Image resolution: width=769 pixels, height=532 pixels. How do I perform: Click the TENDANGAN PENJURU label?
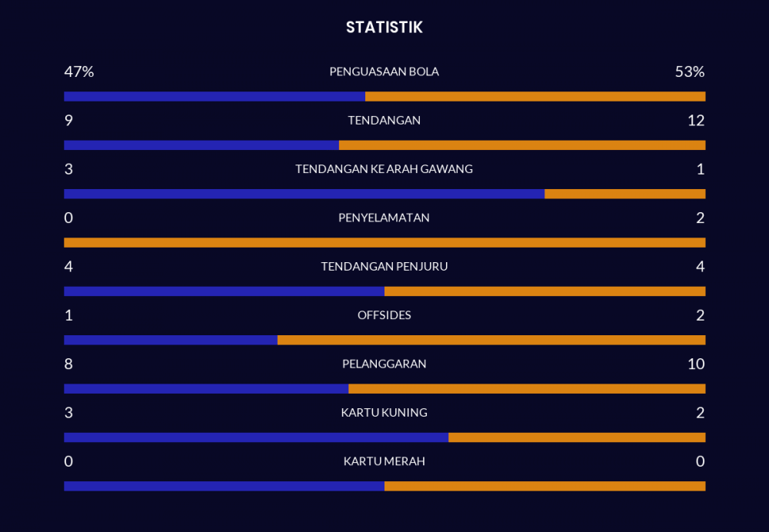click(384, 267)
